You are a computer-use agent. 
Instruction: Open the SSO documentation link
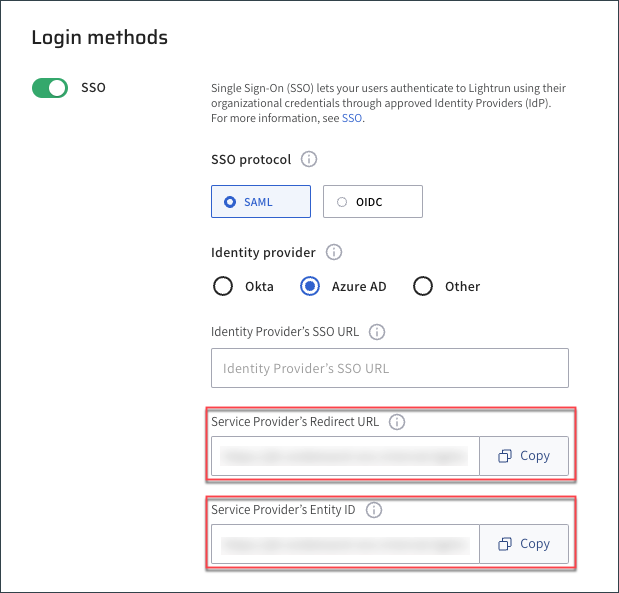352,118
